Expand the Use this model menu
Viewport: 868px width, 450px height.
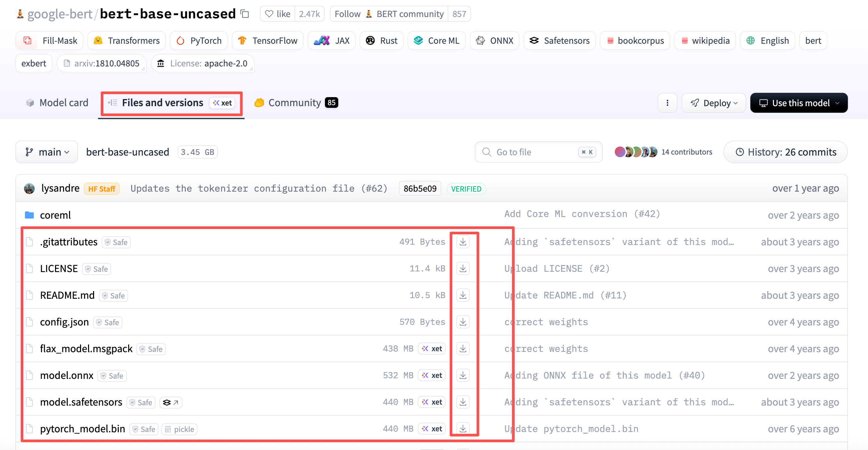tap(799, 103)
